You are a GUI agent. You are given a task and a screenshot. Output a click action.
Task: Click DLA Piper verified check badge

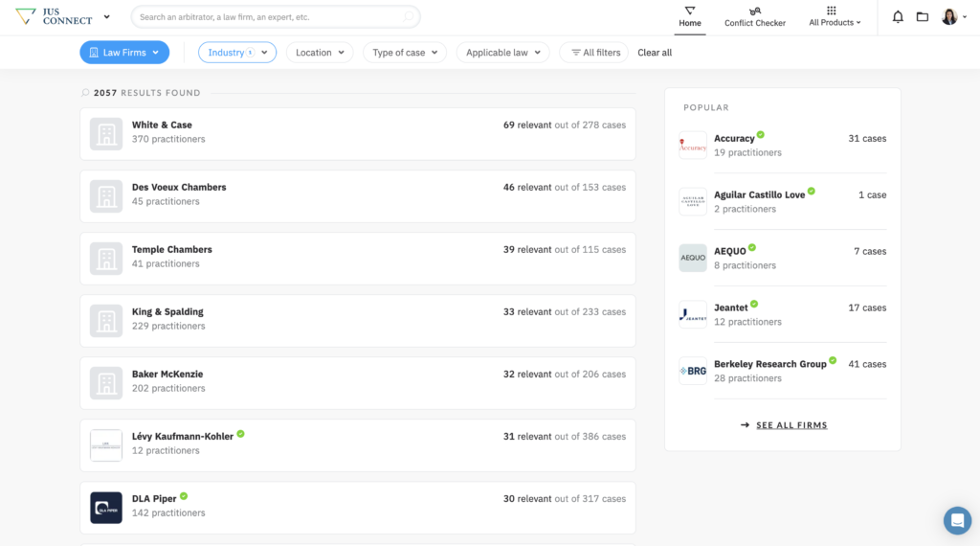point(184,496)
